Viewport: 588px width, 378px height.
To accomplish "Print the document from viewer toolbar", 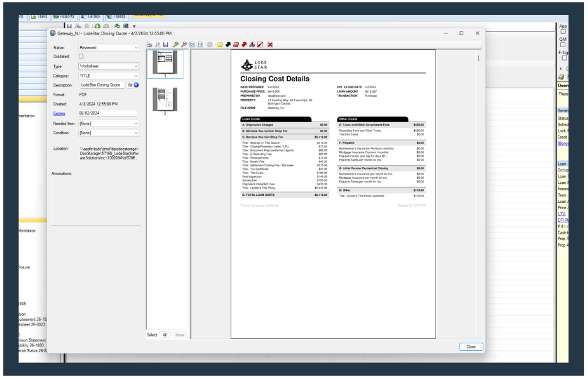I will 149,45.
